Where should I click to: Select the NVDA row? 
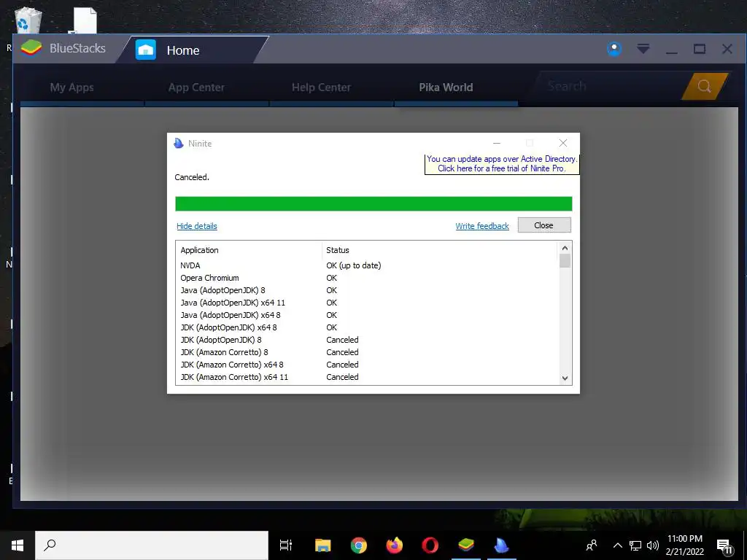pos(367,265)
